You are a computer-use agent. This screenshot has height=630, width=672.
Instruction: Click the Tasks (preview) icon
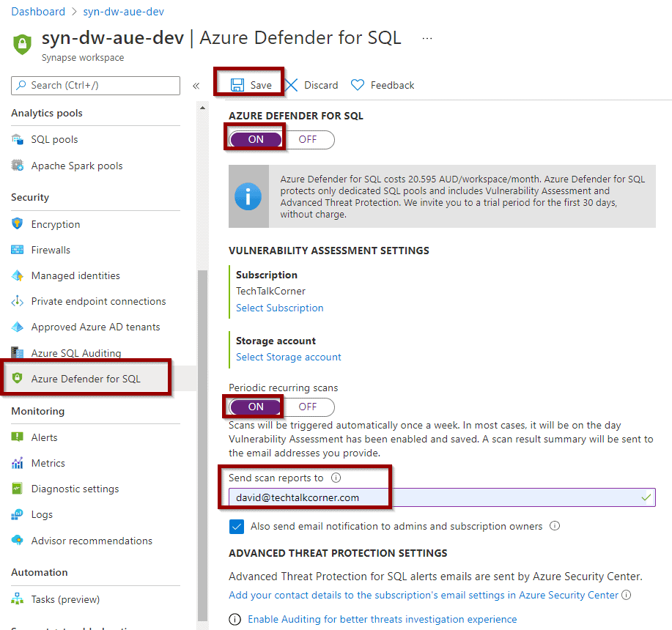click(17, 598)
